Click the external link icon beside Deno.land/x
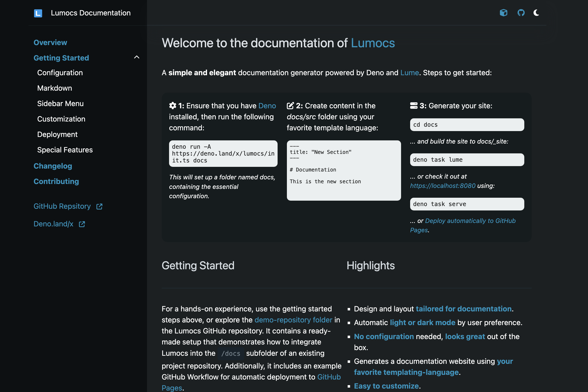The height and width of the screenshot is (392, 588). coord(82,224)
